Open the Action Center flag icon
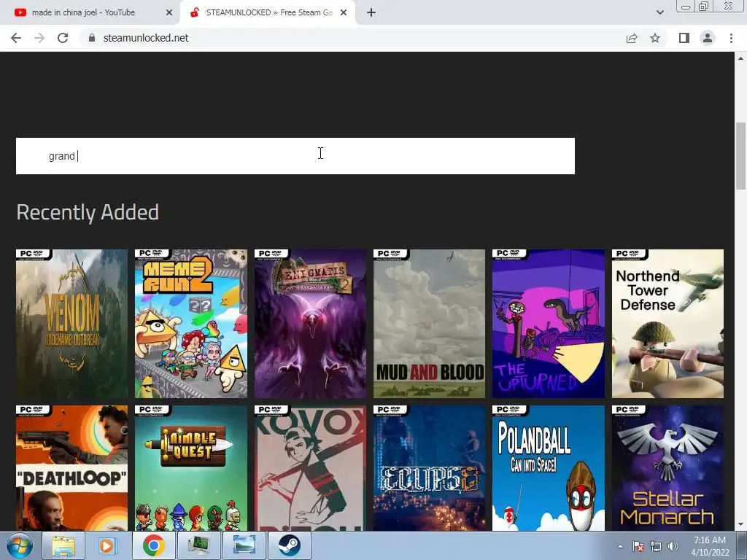This screenshot has height=560, width=747. click(x=638, y=546)
